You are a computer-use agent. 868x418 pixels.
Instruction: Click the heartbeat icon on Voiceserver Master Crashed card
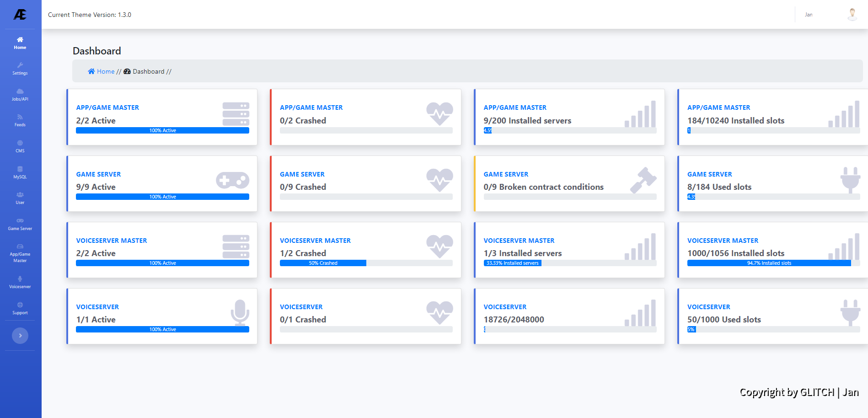(x=439, y=247)
